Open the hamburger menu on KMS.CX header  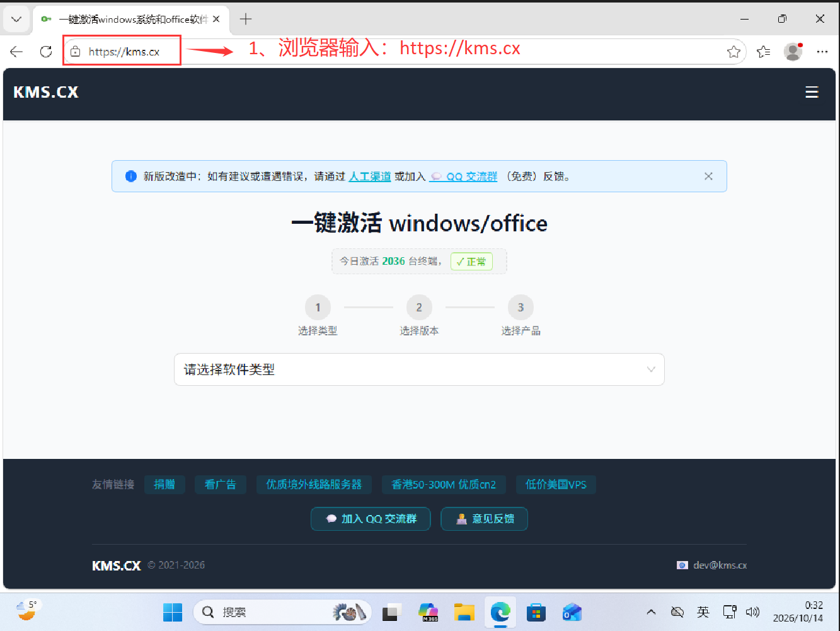(812, 93)
